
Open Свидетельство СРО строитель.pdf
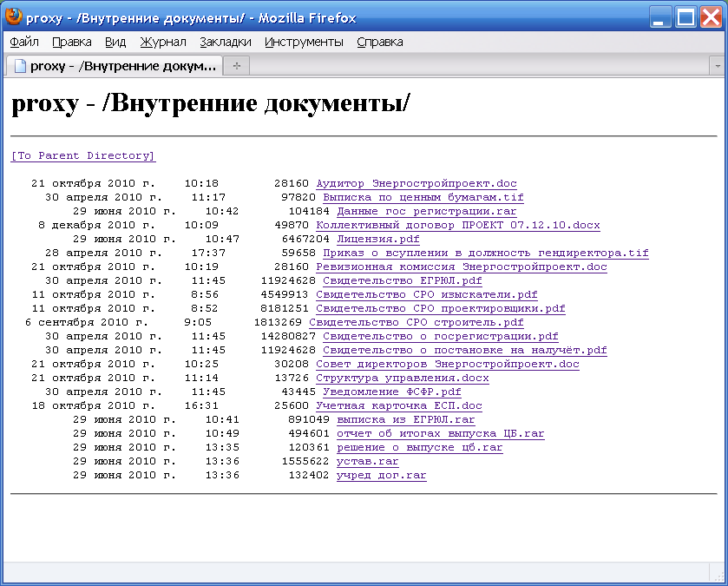tap(416, 323)
